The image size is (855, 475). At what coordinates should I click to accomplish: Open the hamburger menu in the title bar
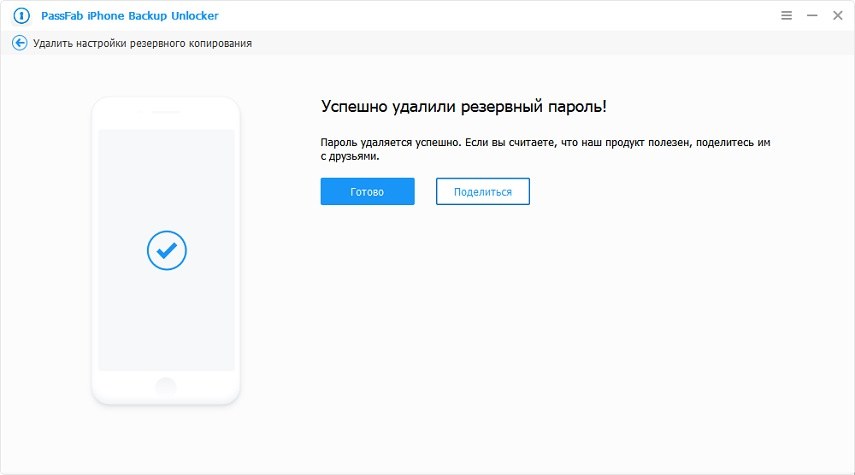click(786, 16)
